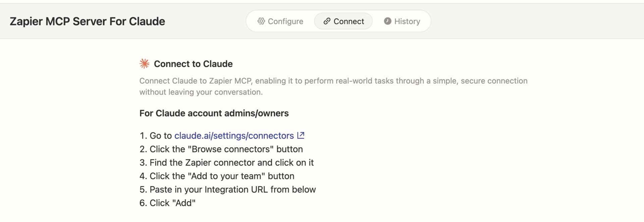Click the 'For Claude account admins/owners' subheading
The image size is (644, 222).
click(x=214, y=113)
